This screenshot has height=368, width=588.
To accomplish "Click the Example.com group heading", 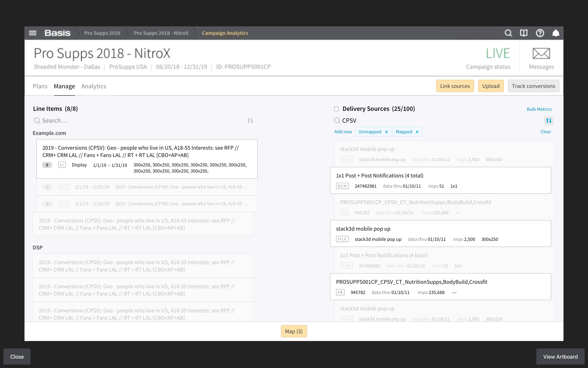I will tap(49, 133).
